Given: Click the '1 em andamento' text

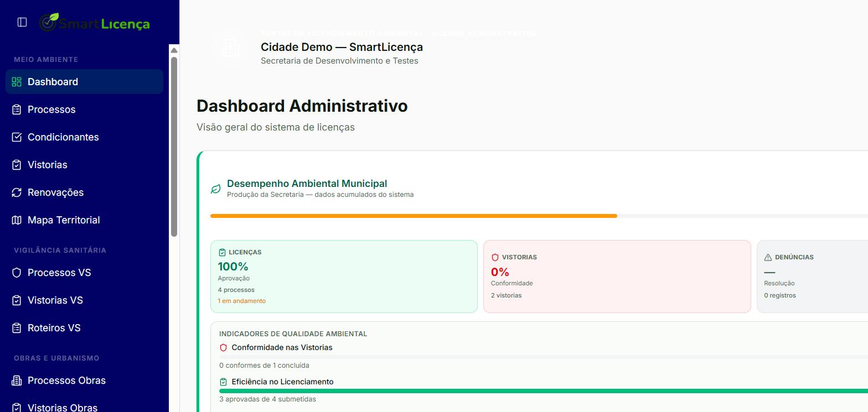Looking at the screenshot, I should tap(241, 301).
